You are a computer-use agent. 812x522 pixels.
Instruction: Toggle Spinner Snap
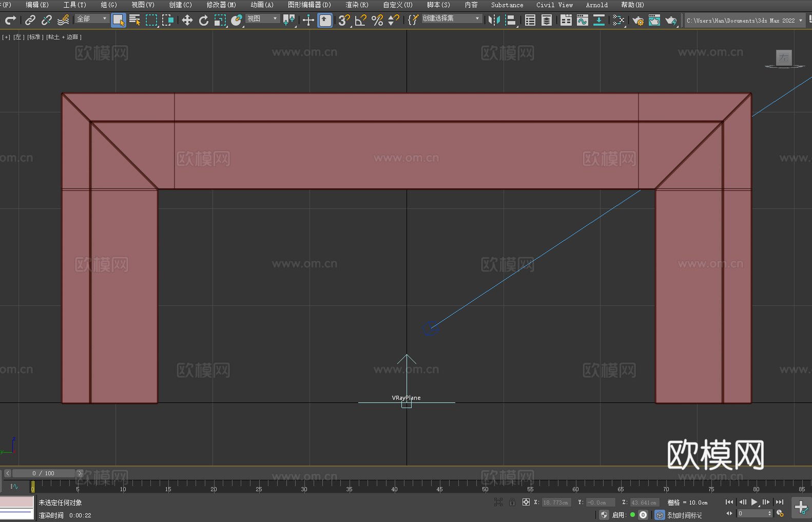tap(394, 20)
